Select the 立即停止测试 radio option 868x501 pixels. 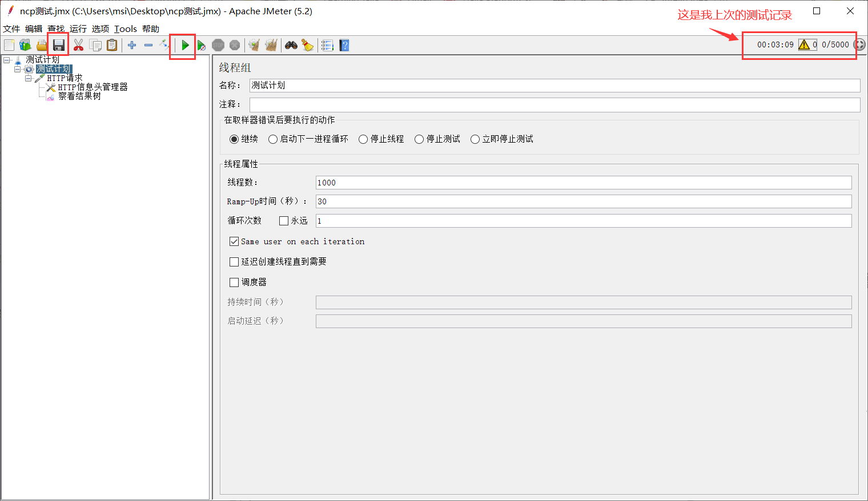point(475,139)
